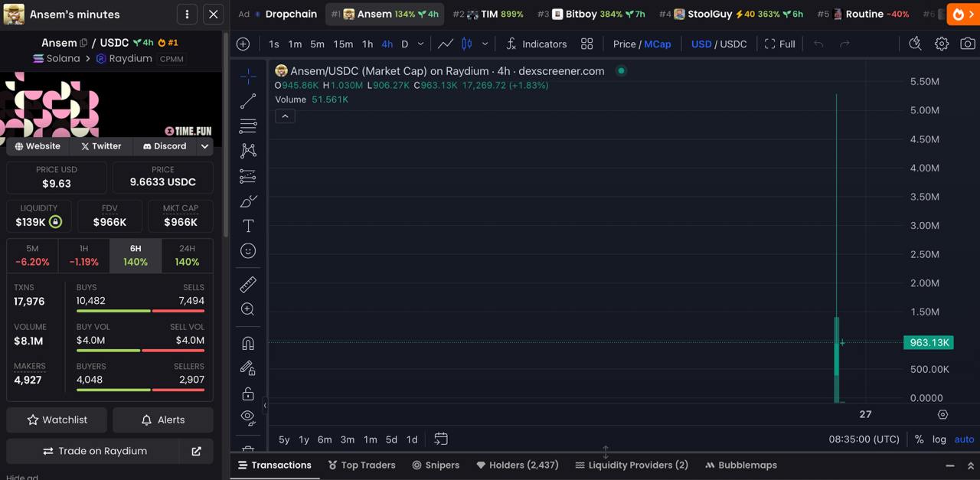
Task: Select the pattern drawing tool
Action: tap(248, 151)
